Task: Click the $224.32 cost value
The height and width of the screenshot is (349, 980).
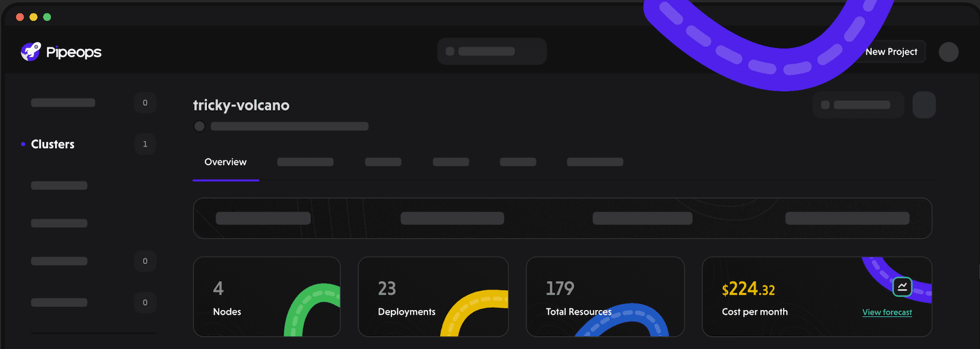Action: click(748, 289)
